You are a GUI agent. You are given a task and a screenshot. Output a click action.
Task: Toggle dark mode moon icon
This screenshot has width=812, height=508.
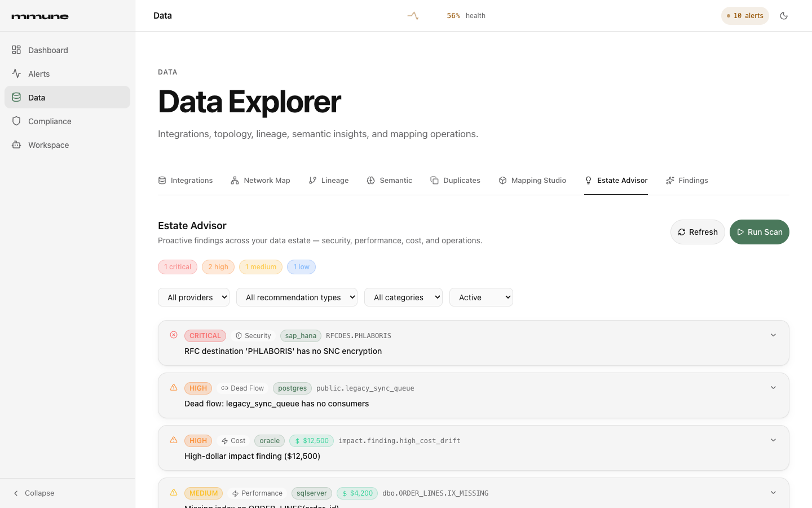click(x=784, y=16)
